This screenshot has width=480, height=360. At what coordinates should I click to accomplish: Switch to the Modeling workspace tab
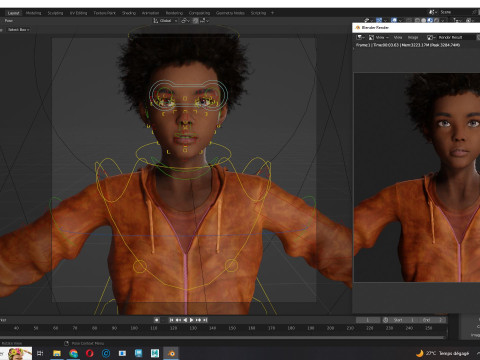click(x=34, y=13)
